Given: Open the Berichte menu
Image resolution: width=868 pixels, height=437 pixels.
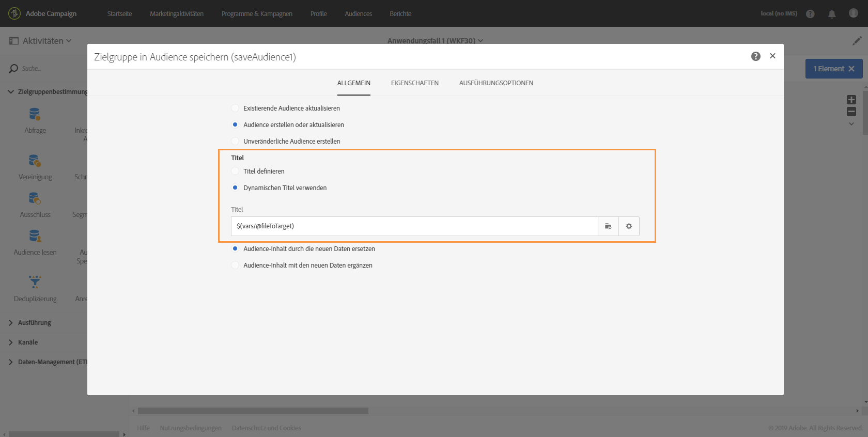Looking at the screenshot, I should (x=400, y=14).
